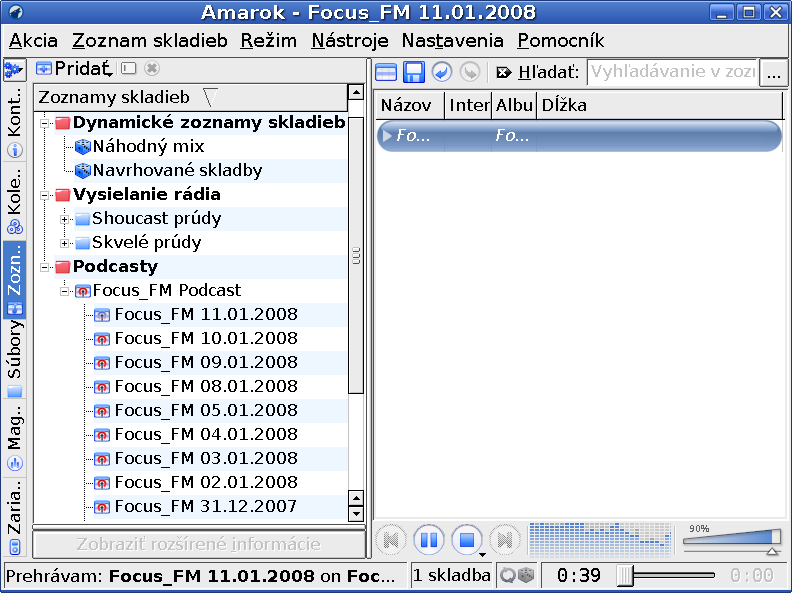Screen dimensions: 792x593
Task: Click the playlist tree scroll-down arrow at bottom
Action: click(x=356, y=515)
